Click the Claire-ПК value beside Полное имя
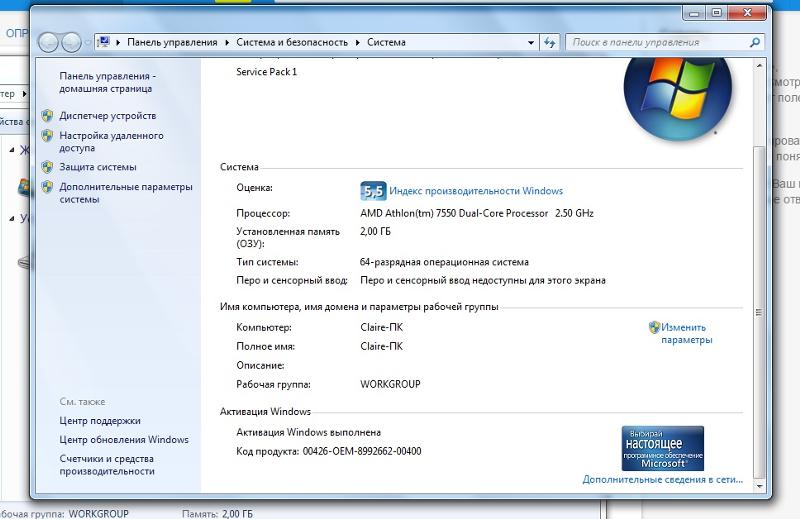This screenshot has height=519, width=800. click(381, 347)
